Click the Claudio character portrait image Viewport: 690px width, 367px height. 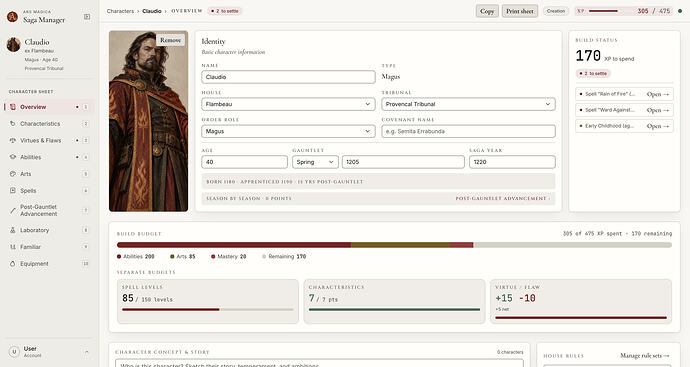coord(148,121)
